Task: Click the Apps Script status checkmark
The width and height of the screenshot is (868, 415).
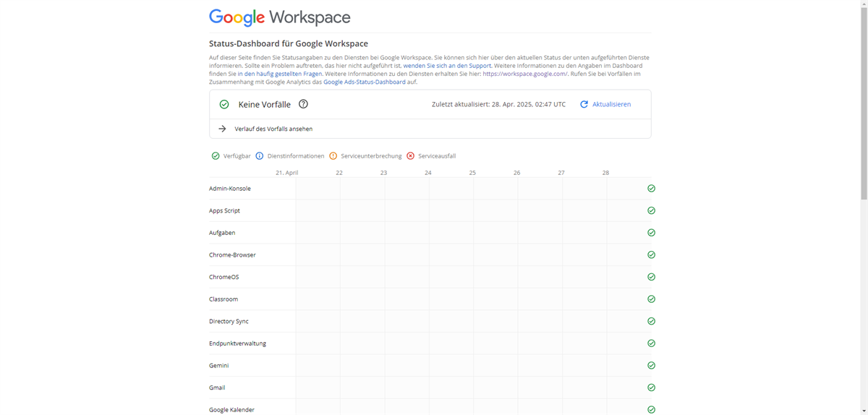Action: click(651, 210)
